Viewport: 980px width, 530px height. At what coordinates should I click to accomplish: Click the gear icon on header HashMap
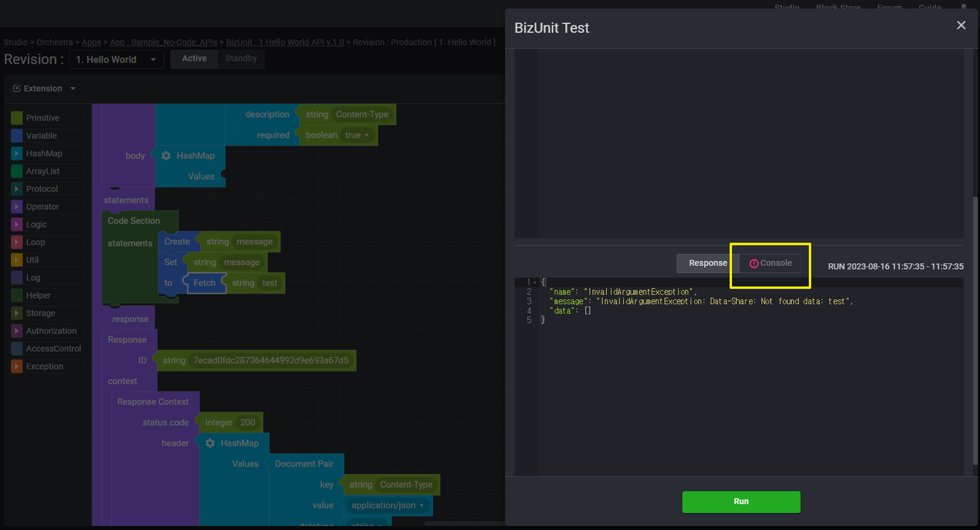point(210,443)
